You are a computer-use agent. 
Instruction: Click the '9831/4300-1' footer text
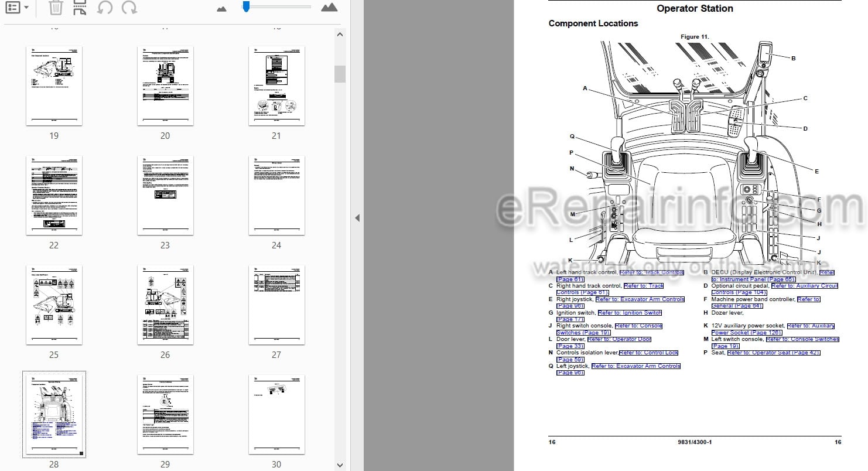point(695,442)
